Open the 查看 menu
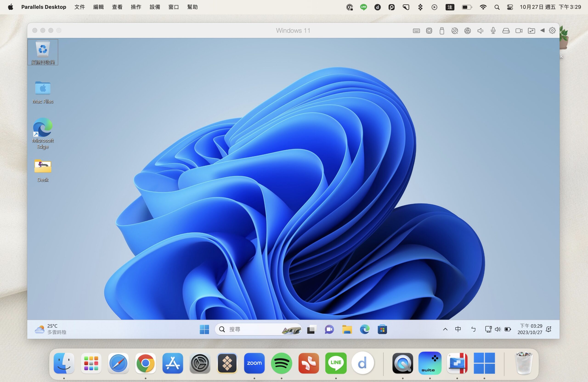Screen dimensions: 588x382 117,7
